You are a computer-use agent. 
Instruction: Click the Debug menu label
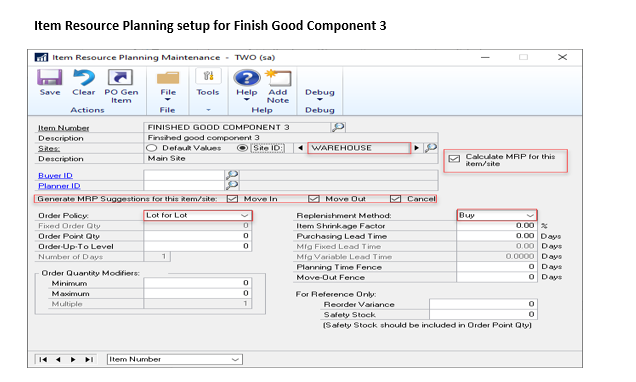(320, 92)
